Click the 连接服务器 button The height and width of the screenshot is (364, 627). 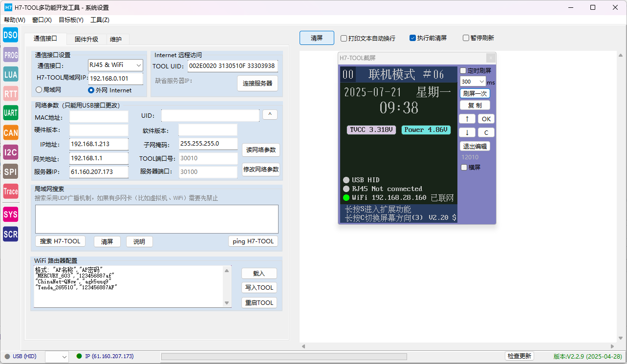pyautogui.click(x=258, y=83)
